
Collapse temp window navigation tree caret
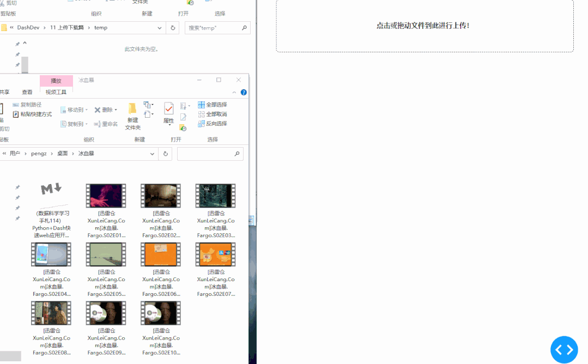(25, 43)
